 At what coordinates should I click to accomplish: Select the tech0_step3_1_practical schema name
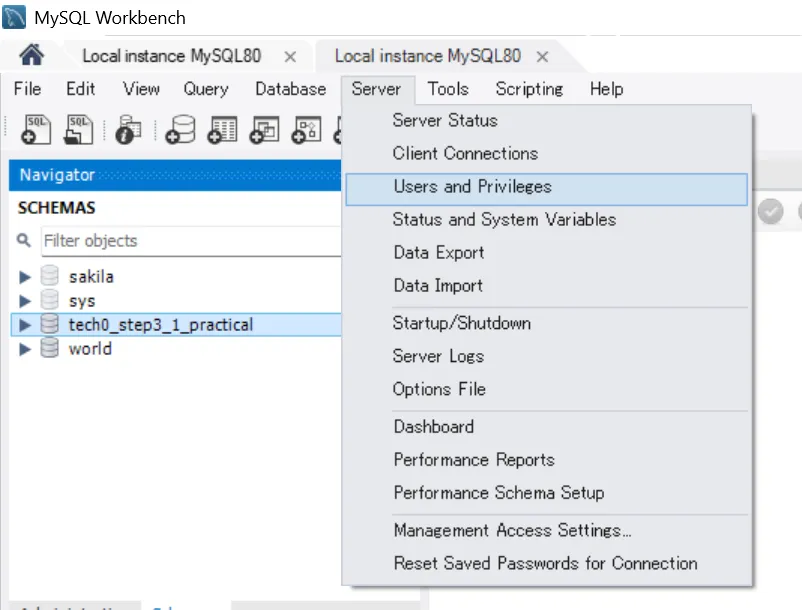pyautogui.click(x=161, y=325)
